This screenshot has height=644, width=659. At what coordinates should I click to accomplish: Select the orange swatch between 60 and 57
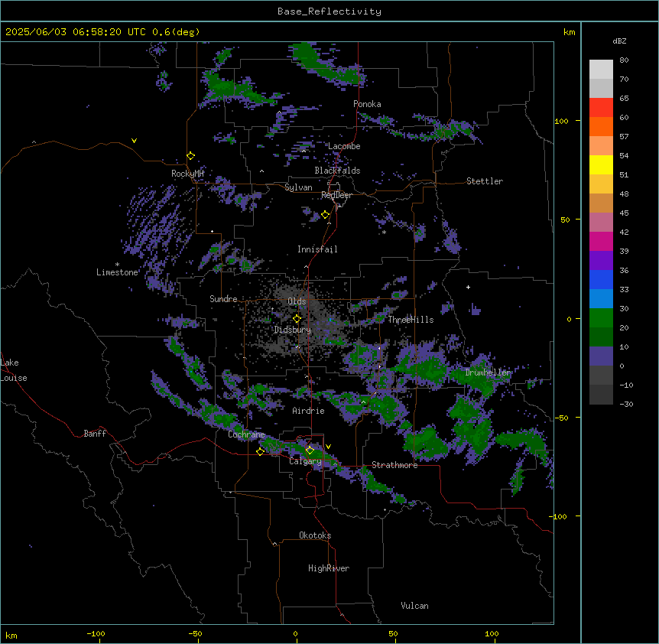point(601,126)
